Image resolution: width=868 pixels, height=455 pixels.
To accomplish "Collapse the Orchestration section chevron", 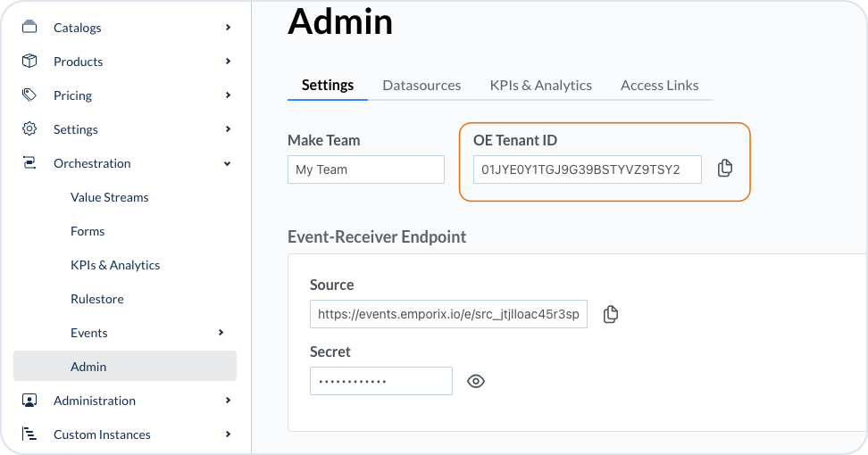I will 228,163.
